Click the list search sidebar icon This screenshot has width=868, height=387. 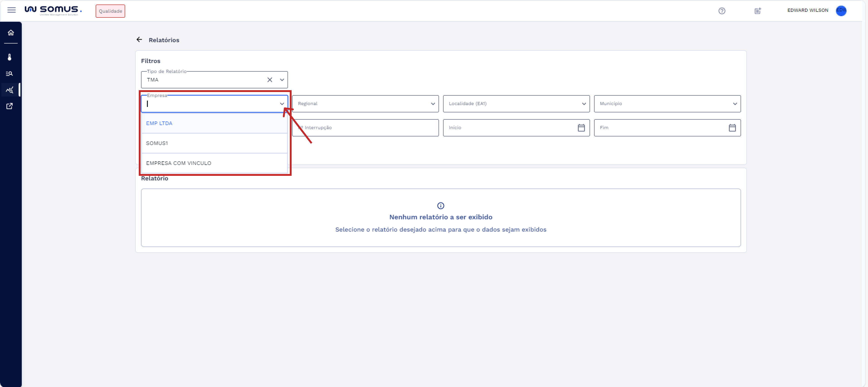pyautogui.click(x=10, y=73)
